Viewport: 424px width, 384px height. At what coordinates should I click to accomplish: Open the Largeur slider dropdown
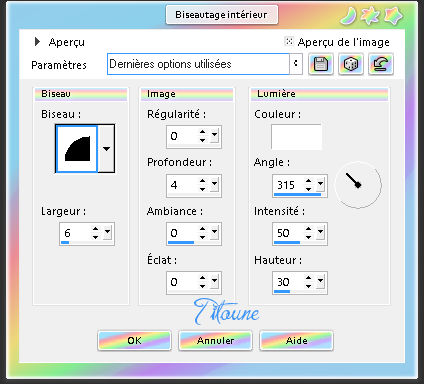(x=107, y=233)
